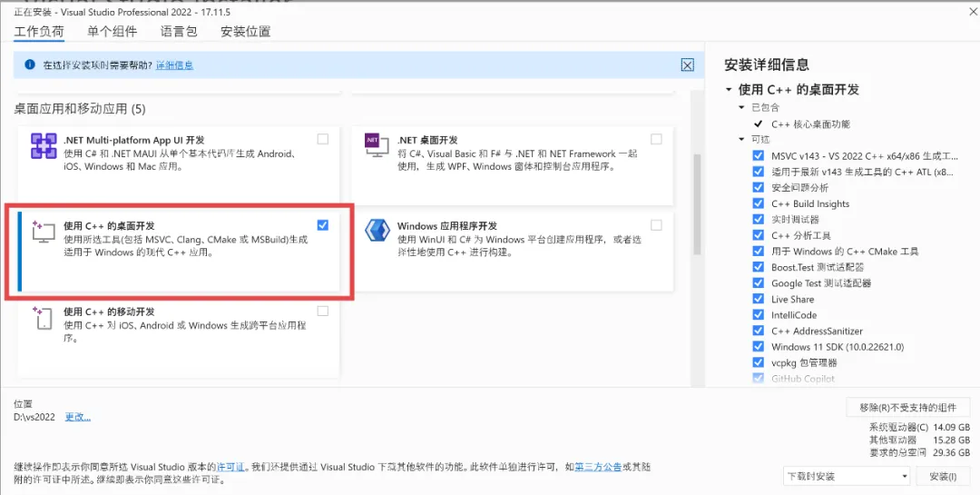Click the 更改... location link
This screenshot has height=495, width=980.
pos(78,417)
